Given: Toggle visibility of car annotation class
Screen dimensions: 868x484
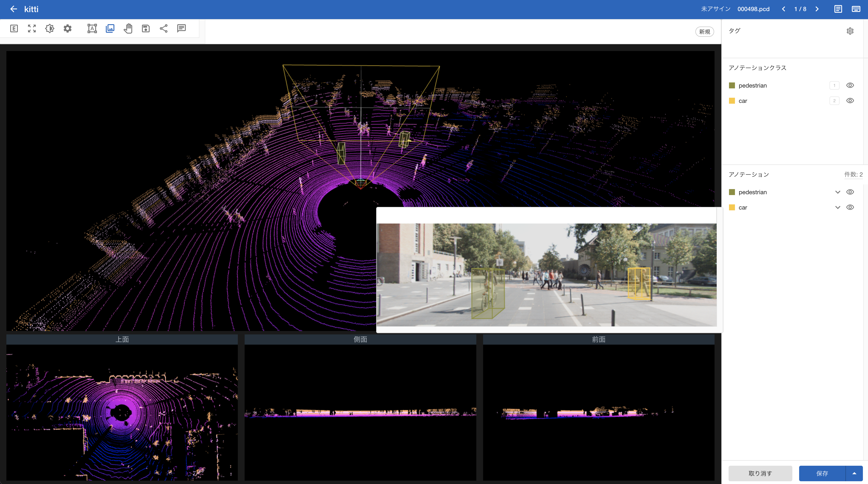Looking at the screenshot, I should click(x=850, y=101).
